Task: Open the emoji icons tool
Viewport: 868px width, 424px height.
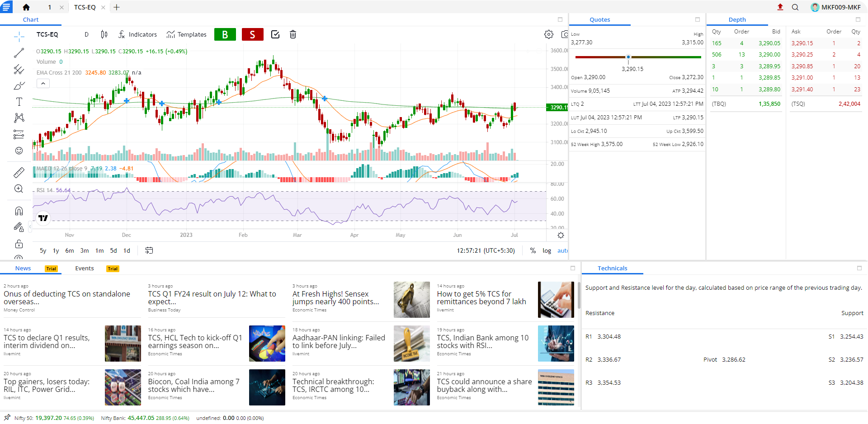Action: pyautogui.click(x=19, y=151)
